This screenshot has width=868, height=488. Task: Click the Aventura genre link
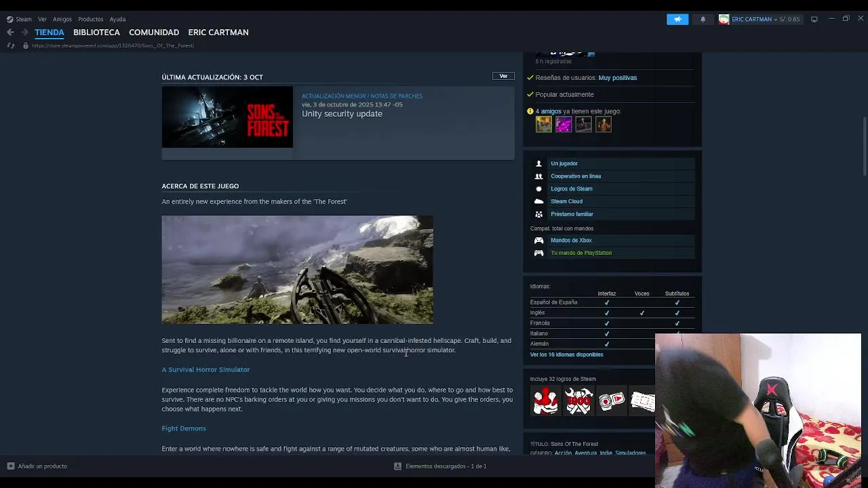[x=585, y=453]
